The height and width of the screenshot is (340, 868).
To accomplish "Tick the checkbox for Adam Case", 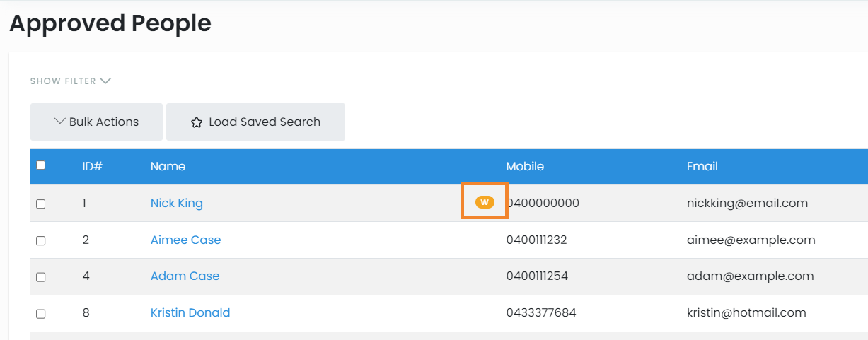I will pos(41,277).
